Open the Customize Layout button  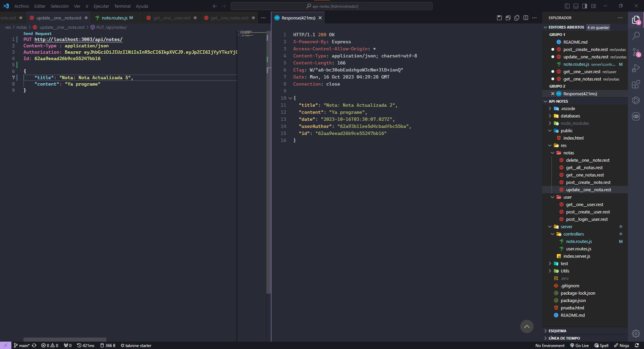[x=594, y=6]
